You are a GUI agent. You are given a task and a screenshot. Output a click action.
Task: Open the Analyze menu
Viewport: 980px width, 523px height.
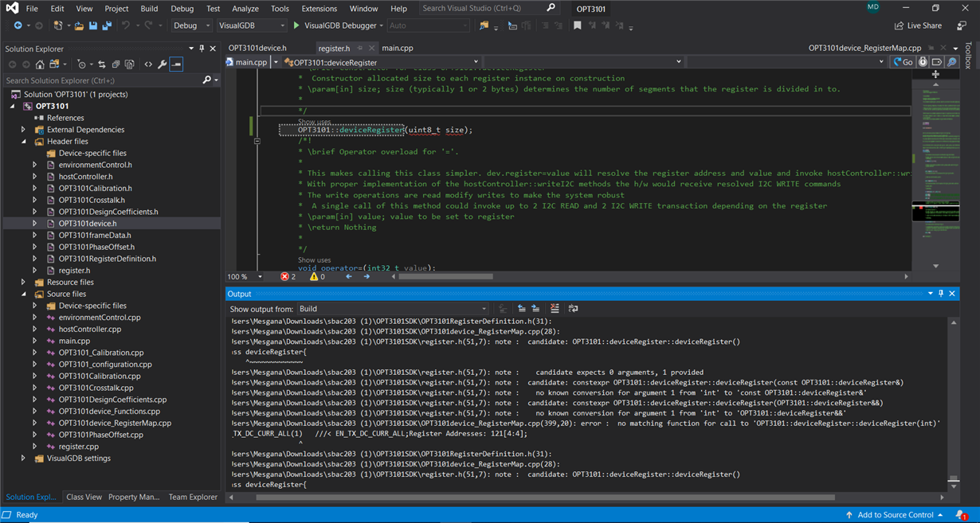pos(245,9)
